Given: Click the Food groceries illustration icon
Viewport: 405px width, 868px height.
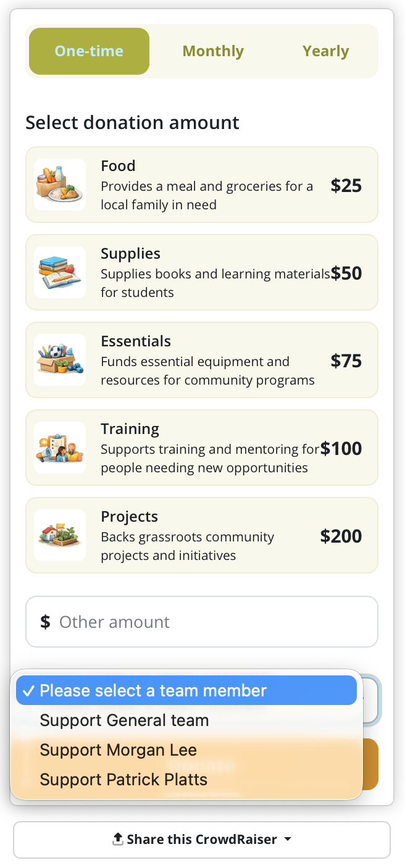Looking at the screenshot, I should pos(60,185).
